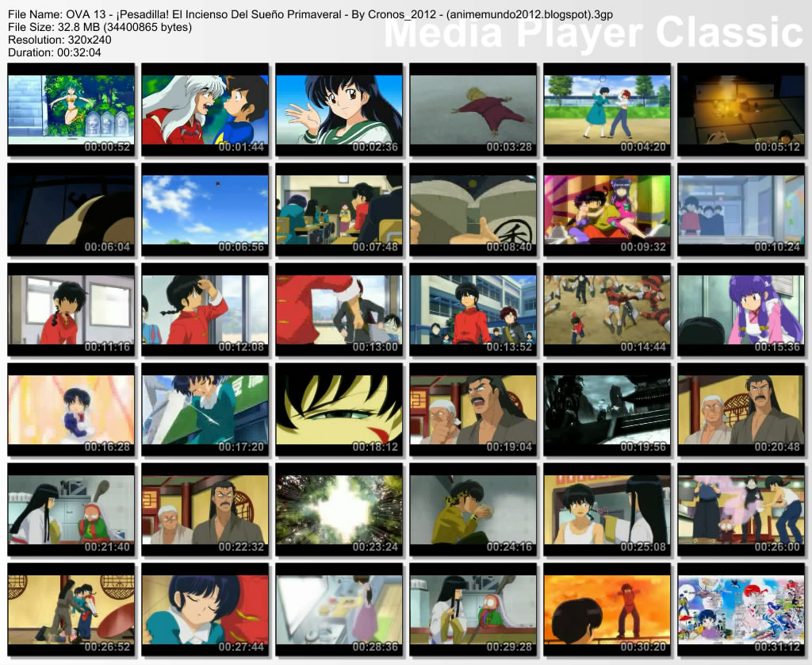Choose the frame timestamped 00:17:20

click(205, 409)
